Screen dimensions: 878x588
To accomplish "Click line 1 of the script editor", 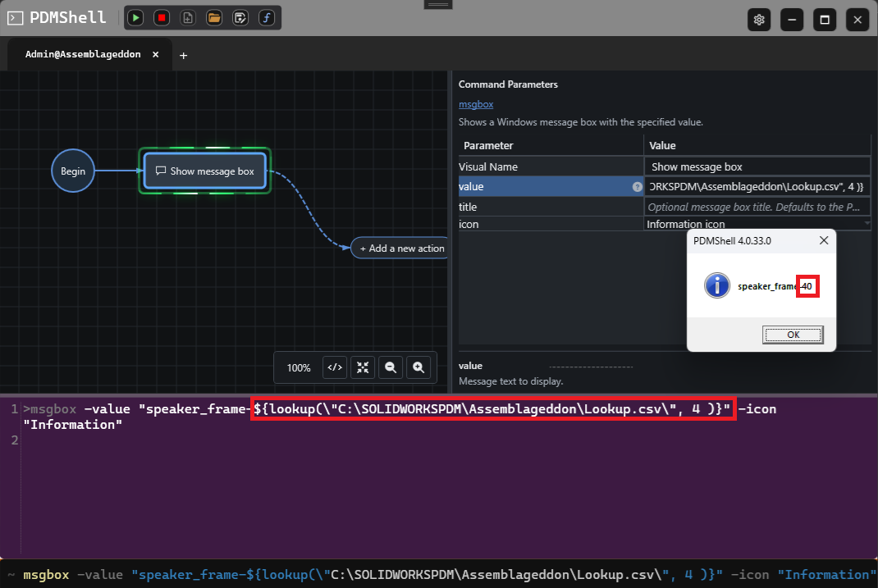I will [x=400, y=417].
